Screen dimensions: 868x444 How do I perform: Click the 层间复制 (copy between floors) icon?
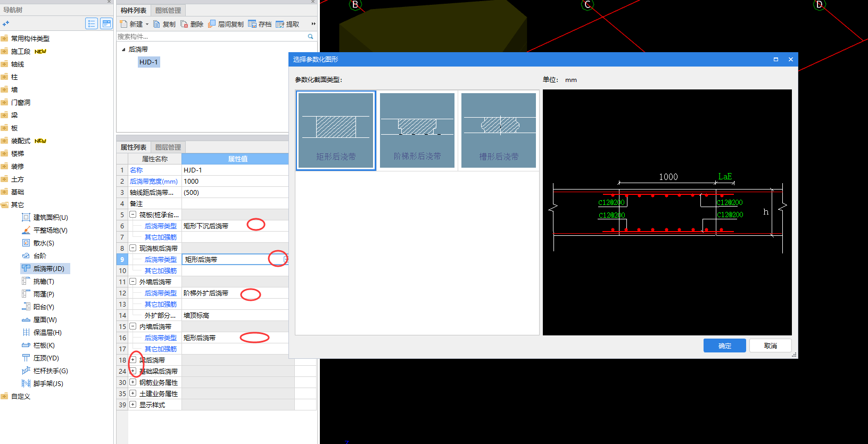point(212,24)
